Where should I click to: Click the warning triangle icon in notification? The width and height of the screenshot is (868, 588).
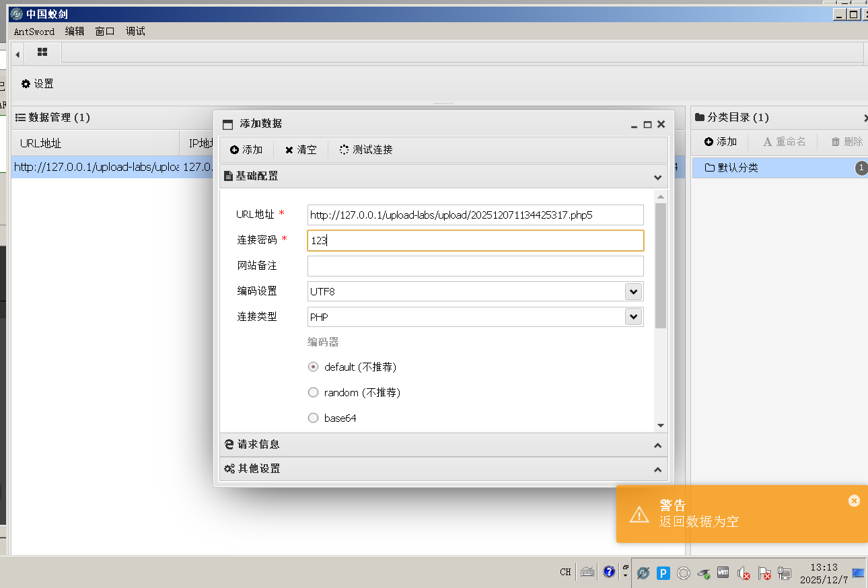[x=639, y=515]
